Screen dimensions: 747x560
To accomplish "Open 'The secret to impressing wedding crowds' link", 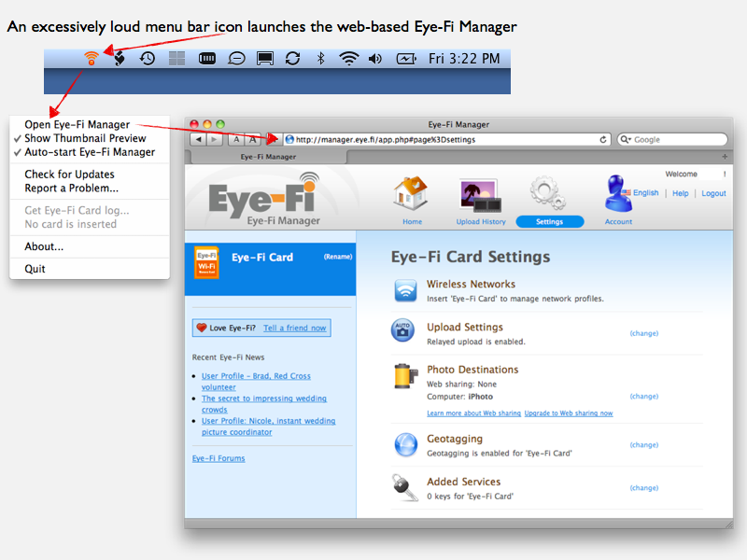I will (x=264, y=404).
